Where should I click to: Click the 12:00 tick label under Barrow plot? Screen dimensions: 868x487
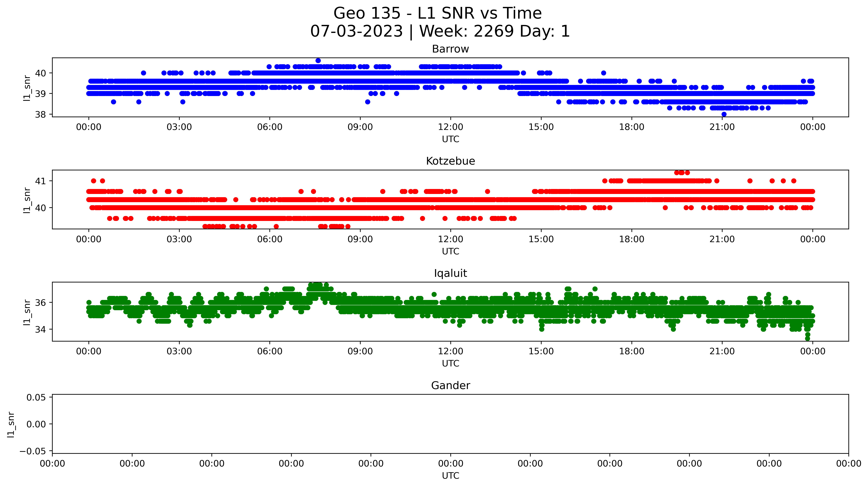click(x=450, y=127)
